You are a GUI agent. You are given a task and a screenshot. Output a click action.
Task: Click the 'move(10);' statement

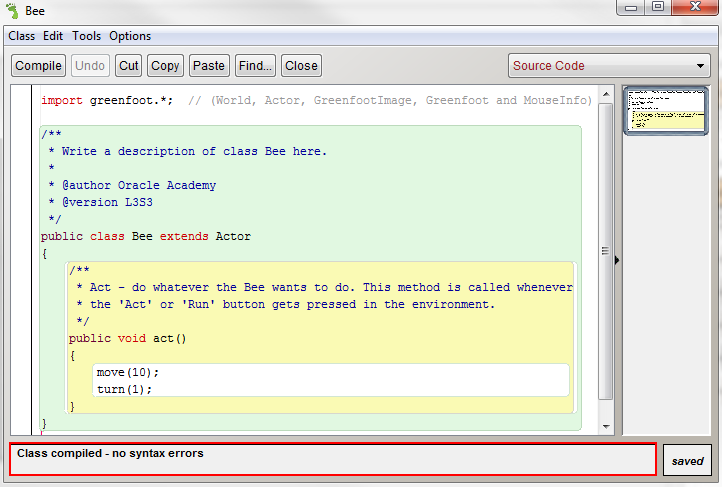point(128,372)
